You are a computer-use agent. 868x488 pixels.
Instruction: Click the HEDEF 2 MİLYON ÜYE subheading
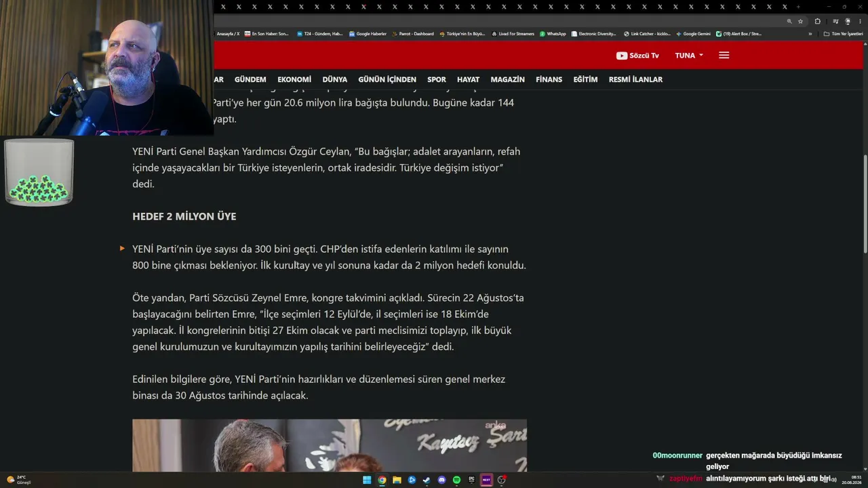pyautogui.click(x=184, y=217)
